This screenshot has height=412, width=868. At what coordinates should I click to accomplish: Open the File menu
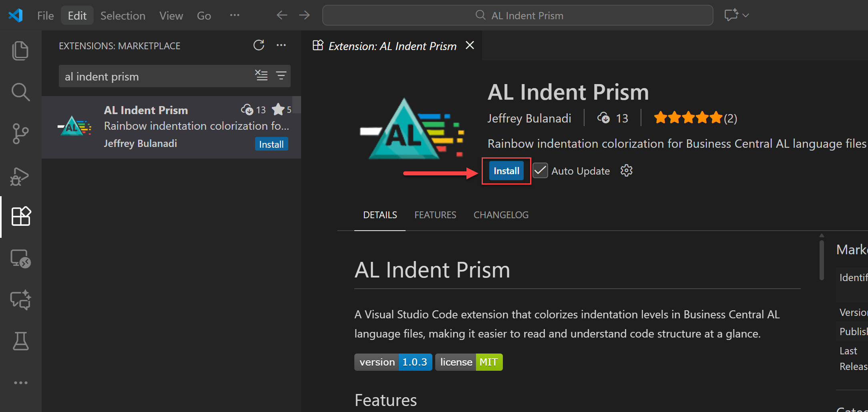click(x=46, y=16)
